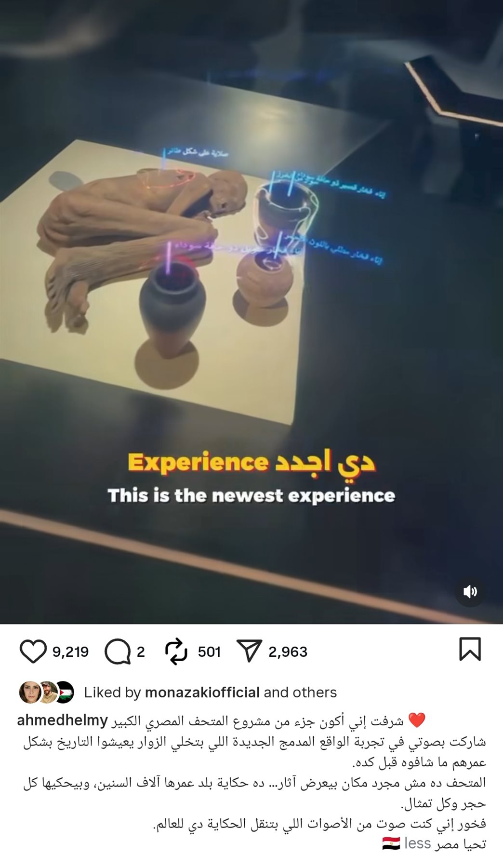This screenshot has width=503, height=868.
Task: Open comments via the speech bubble icon
Action: pos(118,651)
